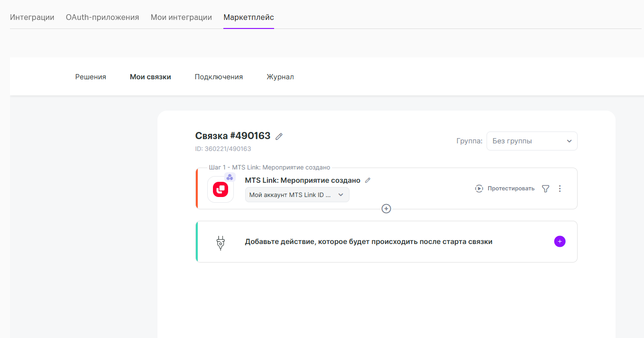This screenshot has width=644, height=338.
Task: Select the Подключения section
Action: coord(219,77)
